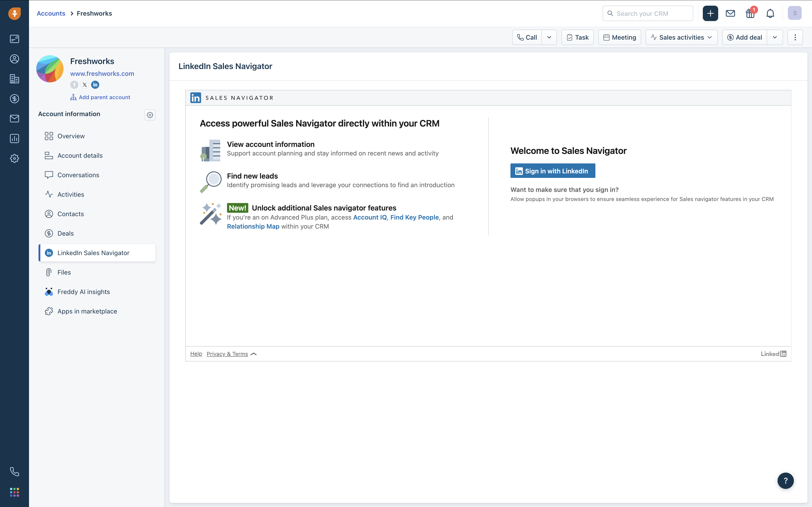The image size is (812, 507).
Task: Open the Analytics chart icon in left rail
Action: click(14, 139)
